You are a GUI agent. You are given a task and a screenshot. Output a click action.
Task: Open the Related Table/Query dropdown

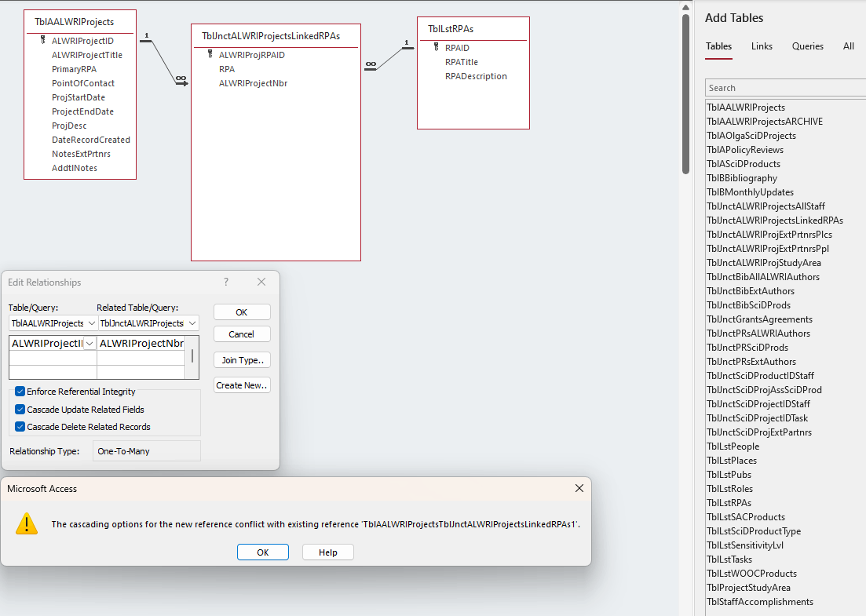click(x=192, y=323)
